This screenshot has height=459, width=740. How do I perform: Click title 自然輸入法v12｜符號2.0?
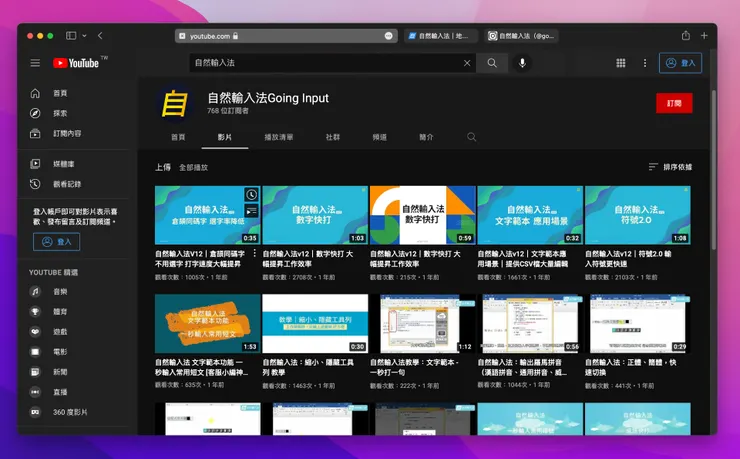point(628,259)
